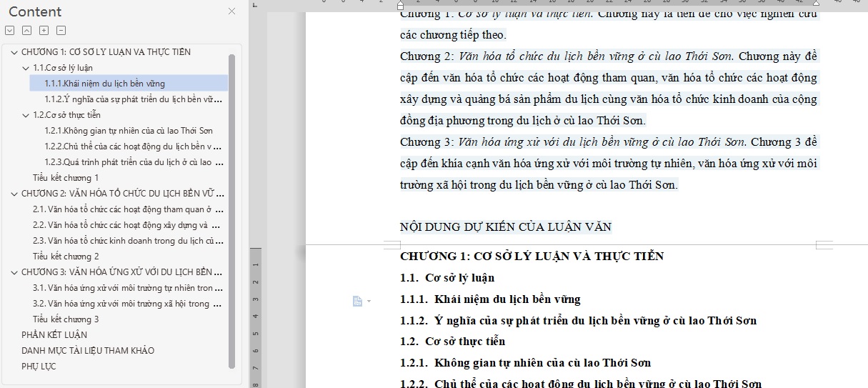Collapse CHƯƠNG 1 tree node chevron

pyautogui.click(x=14, y=52)
